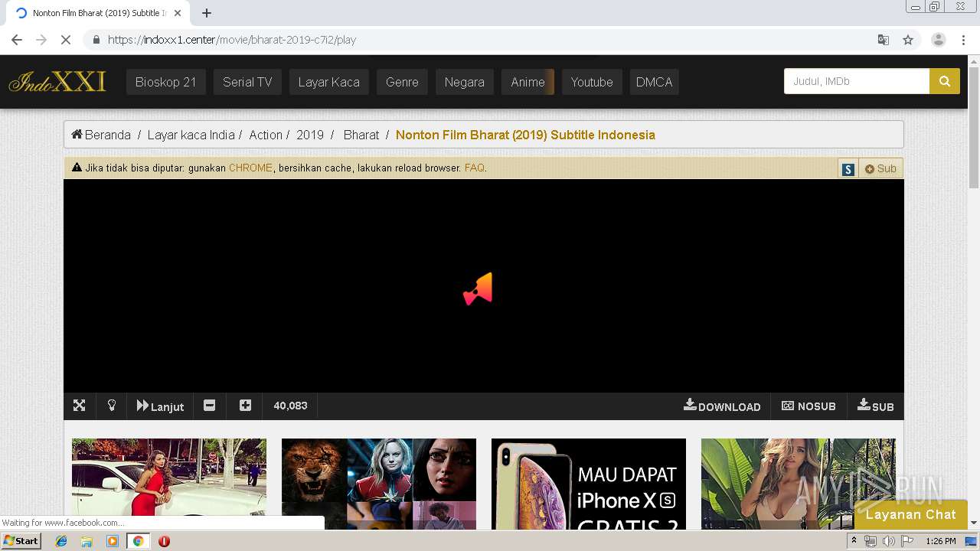Shrink player with minus icon

(x=210, y=406)
